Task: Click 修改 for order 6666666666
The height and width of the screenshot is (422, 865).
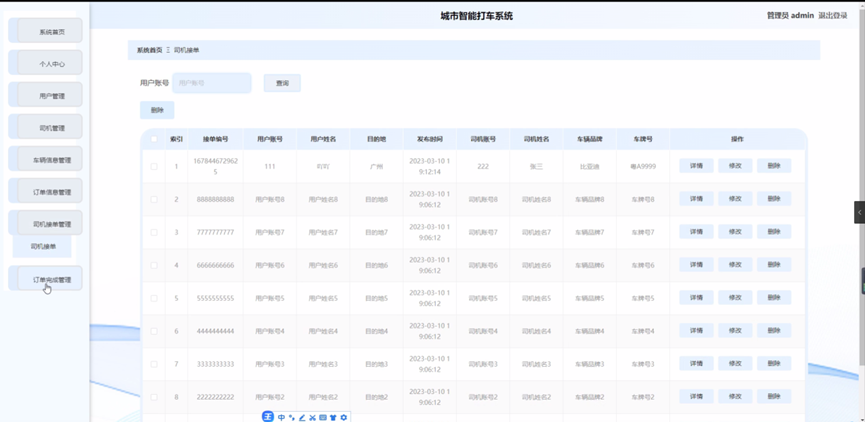Action: coord(735,265)
